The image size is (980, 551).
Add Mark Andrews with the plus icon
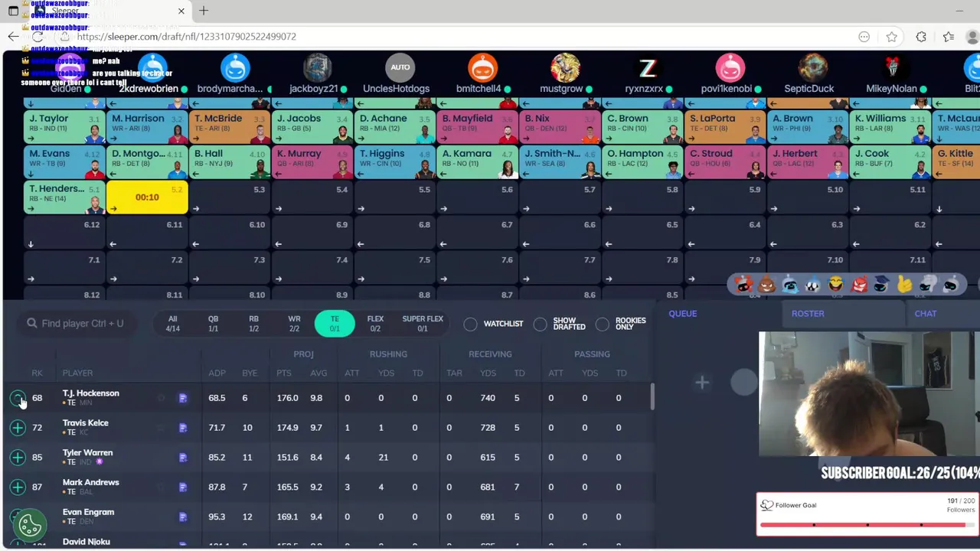click(18, 487)
